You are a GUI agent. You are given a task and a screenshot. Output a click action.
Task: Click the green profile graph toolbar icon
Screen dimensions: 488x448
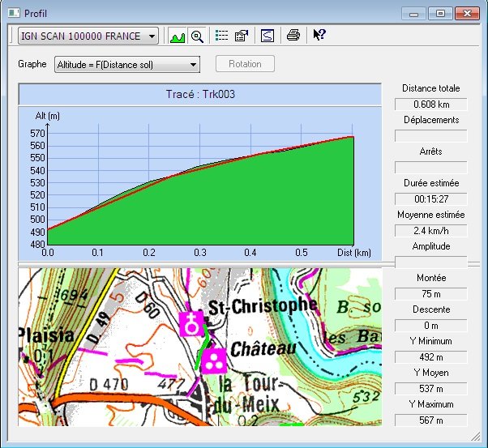click(x=178, y=36)
